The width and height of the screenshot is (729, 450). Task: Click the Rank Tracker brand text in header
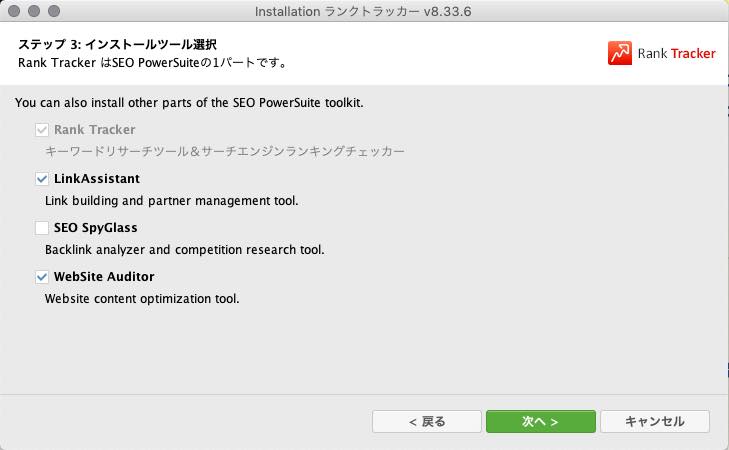point(676,53)
